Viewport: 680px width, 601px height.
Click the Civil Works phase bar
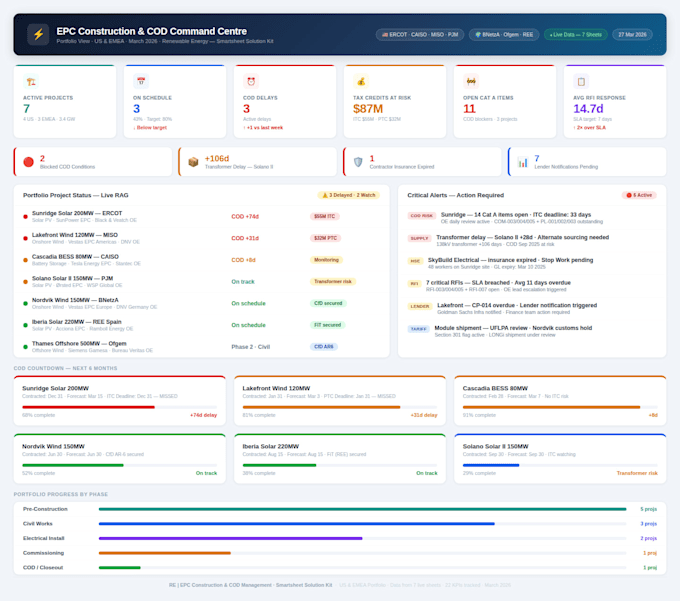pos(363,524)
